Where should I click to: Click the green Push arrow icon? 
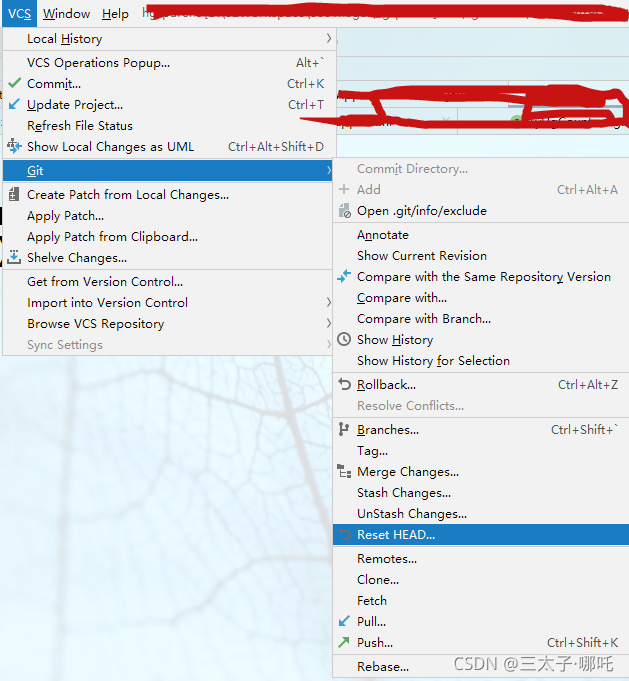[x=344, y=642]
